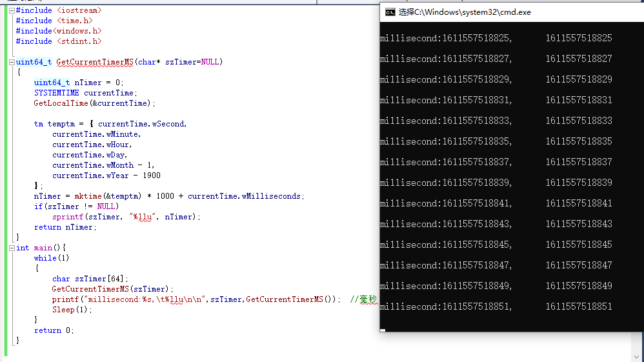Collapse the int main function fold marker
The width and height of the screenshot is (644, 362).
pos(12,248)
